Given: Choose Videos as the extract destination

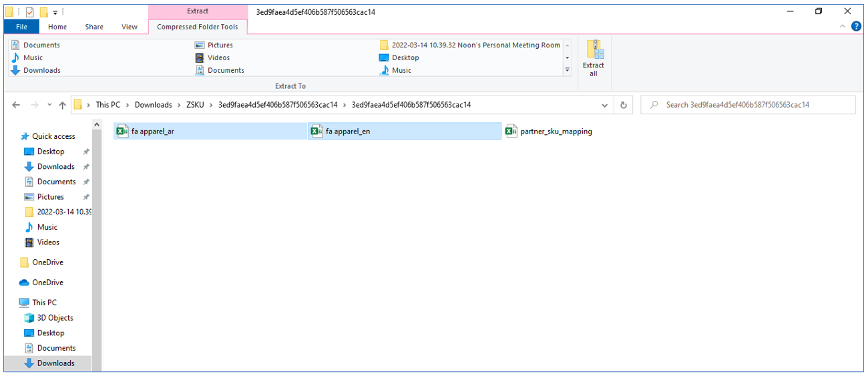Looking at the screenshot, I should click(x=218, y=58).
